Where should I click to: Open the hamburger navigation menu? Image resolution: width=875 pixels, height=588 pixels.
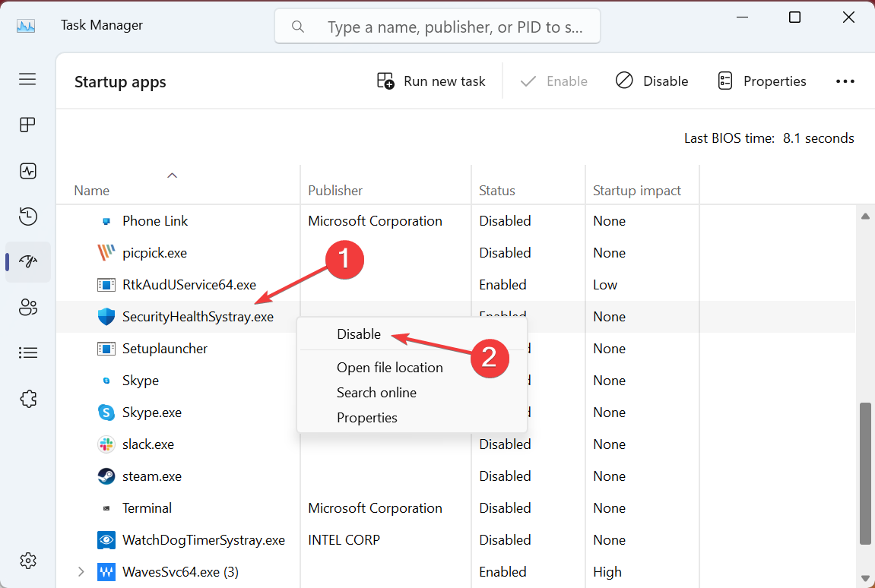pyautogui.click(x=27, y=79)
